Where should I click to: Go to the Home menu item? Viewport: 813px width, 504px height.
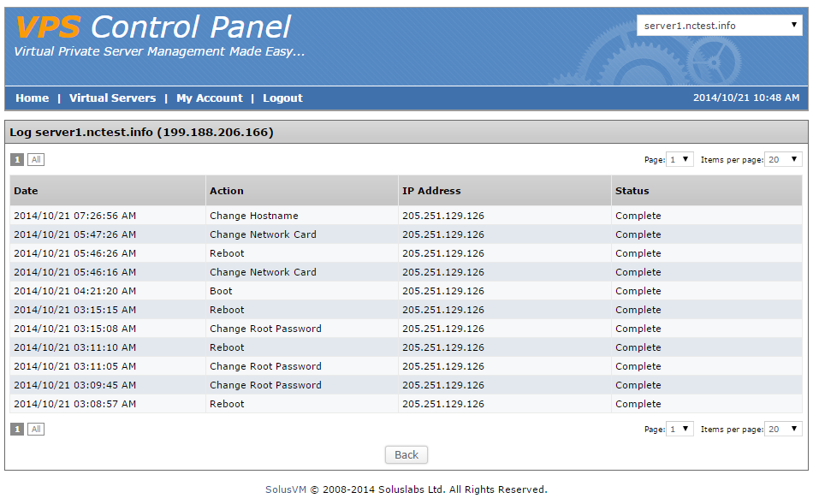coord(33,98)
